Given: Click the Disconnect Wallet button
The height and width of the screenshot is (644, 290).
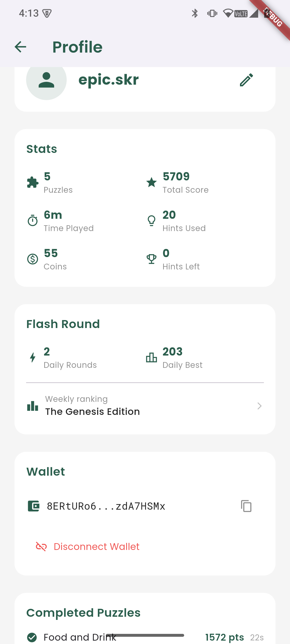Looking at the screenshot, I should point(88,547).
